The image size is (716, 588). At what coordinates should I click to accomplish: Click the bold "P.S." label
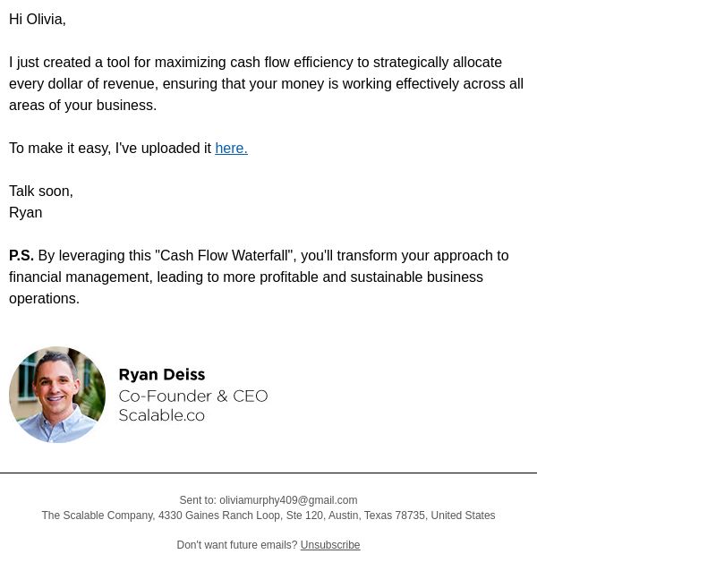coord(21,256)
